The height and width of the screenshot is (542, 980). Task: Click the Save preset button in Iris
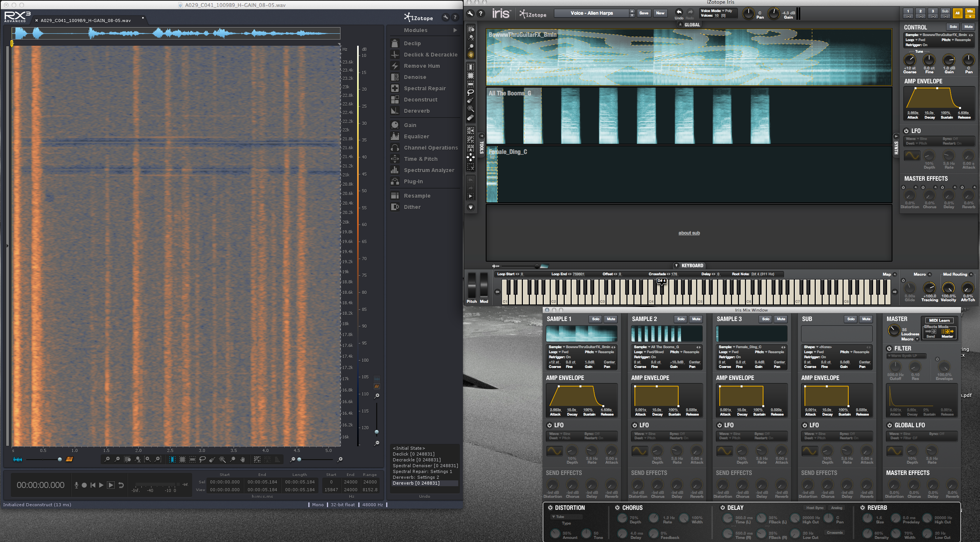644,13
